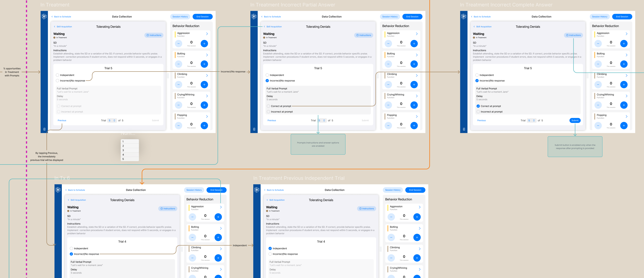
Task: Increment Flopping count in Incorrect Complete Answer frame
Action: point(624,125)
